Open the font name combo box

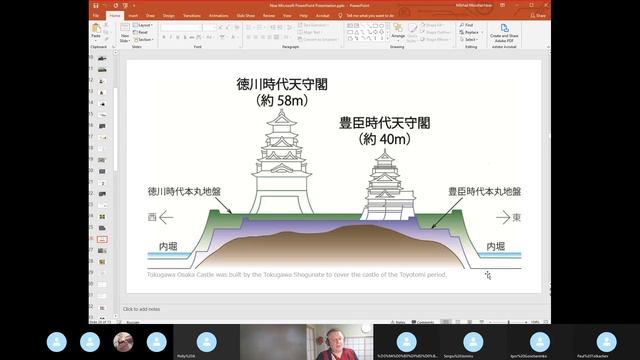click(x=181, y=27)
